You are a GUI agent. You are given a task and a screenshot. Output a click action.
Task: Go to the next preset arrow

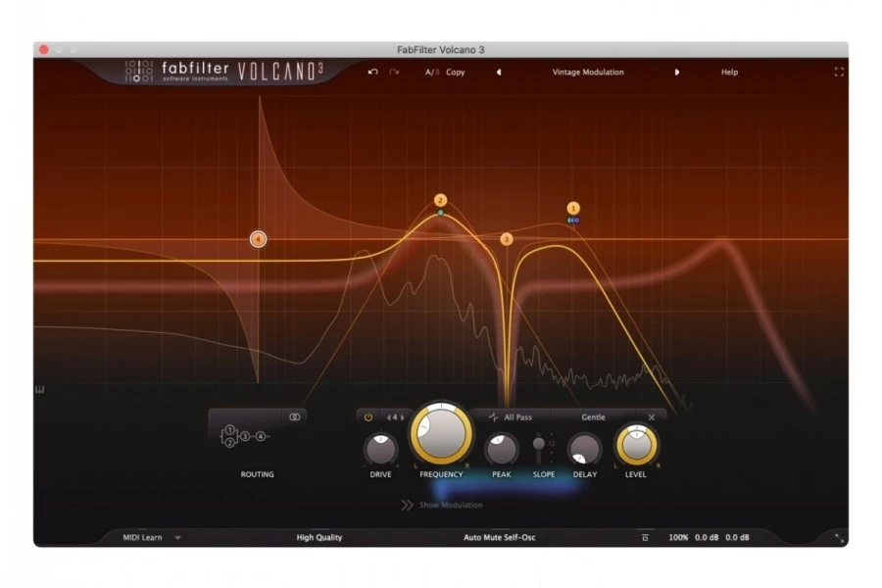click(x=676, y=72)
